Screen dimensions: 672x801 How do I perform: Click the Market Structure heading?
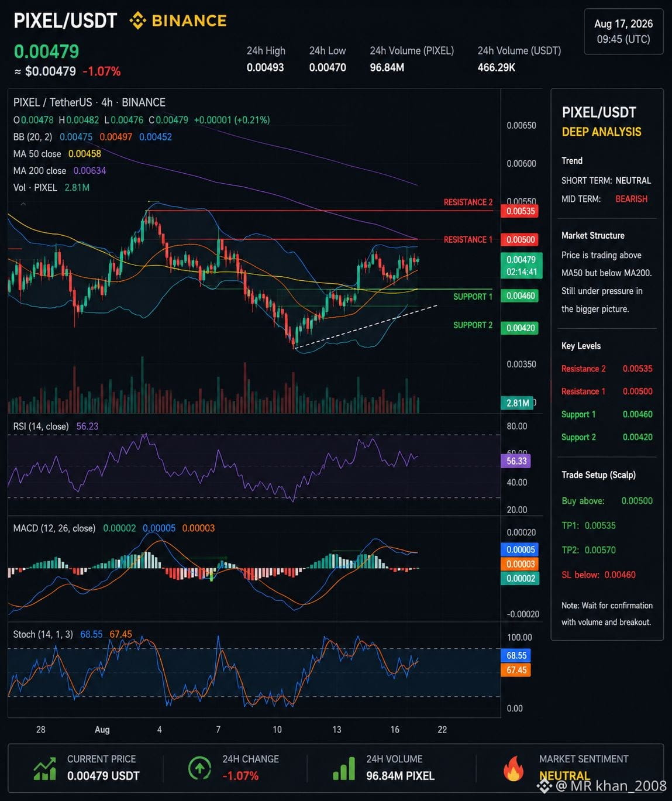tap(593, 236)
